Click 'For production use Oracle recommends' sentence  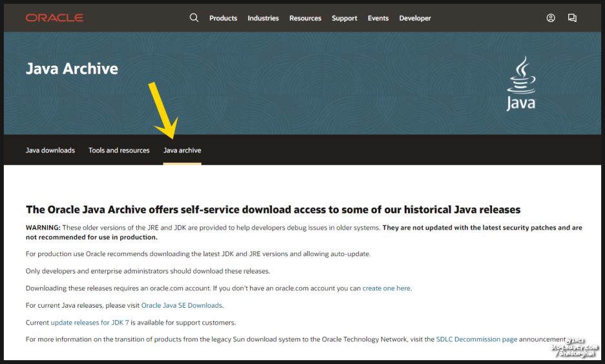198,254
